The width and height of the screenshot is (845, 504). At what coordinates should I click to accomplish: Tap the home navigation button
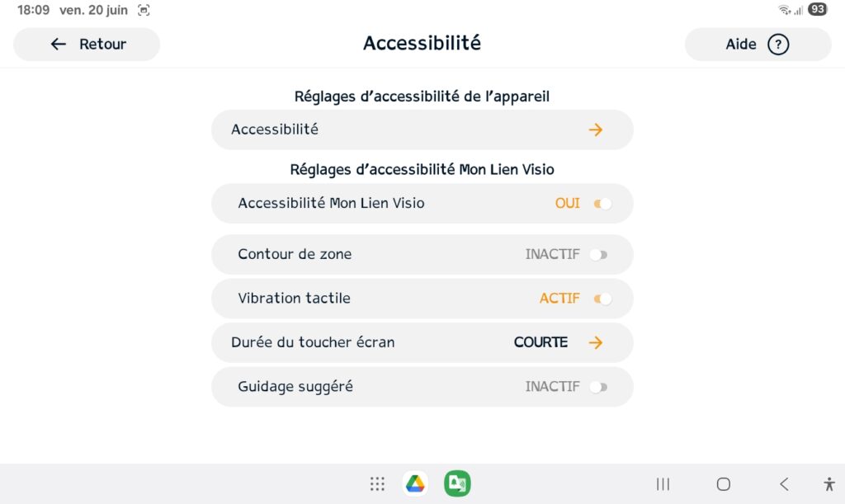[x=723, y=484]
